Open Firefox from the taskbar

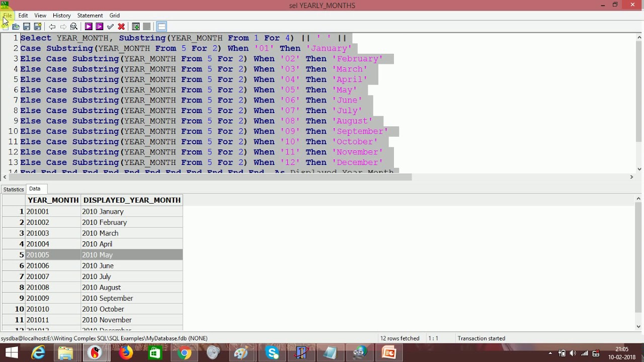tap(126, 353)
